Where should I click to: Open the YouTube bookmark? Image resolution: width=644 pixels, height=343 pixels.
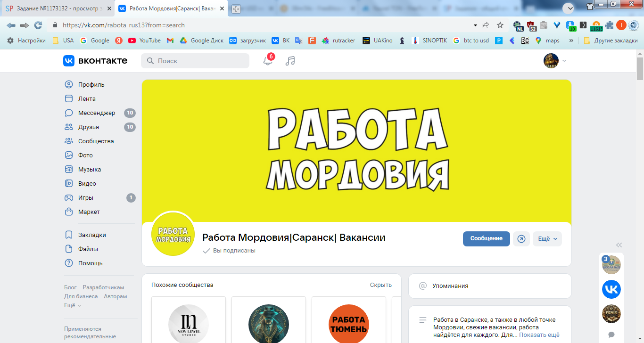(x=144, y=41)
